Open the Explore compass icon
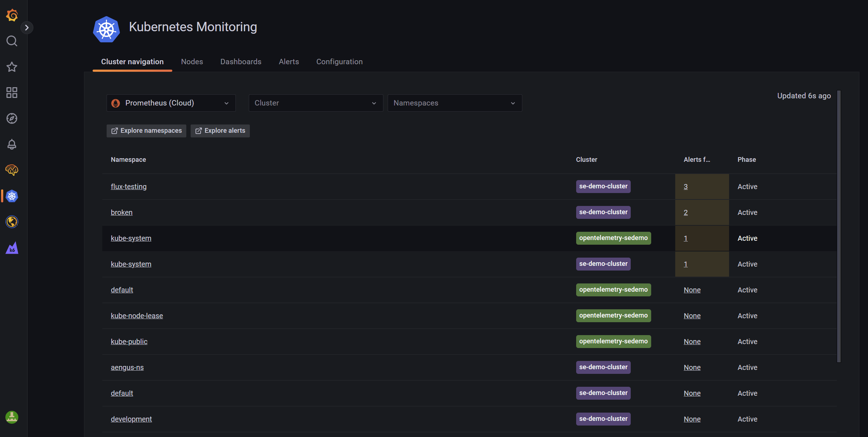The width and height of the screenshot is (868, 437). (x=12, y=118)
